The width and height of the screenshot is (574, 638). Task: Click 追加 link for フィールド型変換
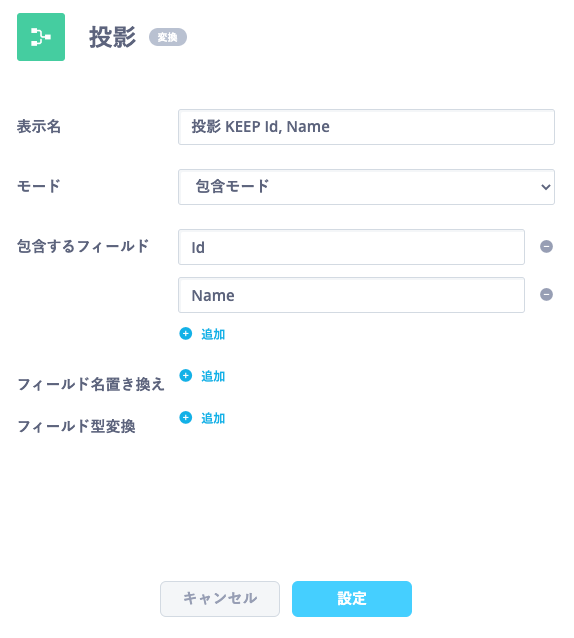213,418
